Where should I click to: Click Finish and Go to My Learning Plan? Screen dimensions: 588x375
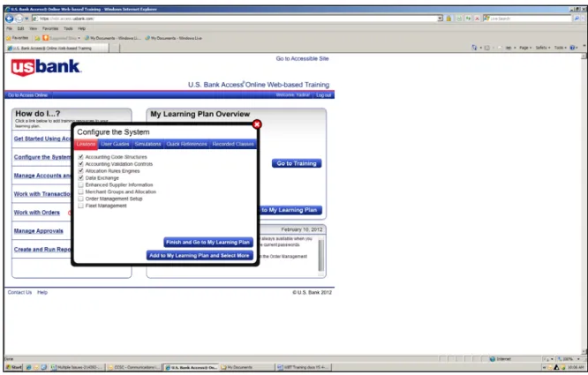point(208,243)
